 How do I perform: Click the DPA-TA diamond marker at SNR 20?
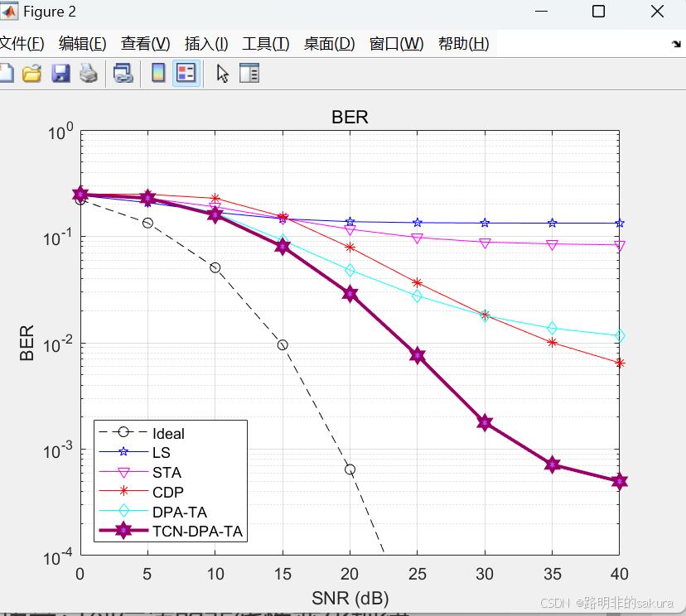350,270
